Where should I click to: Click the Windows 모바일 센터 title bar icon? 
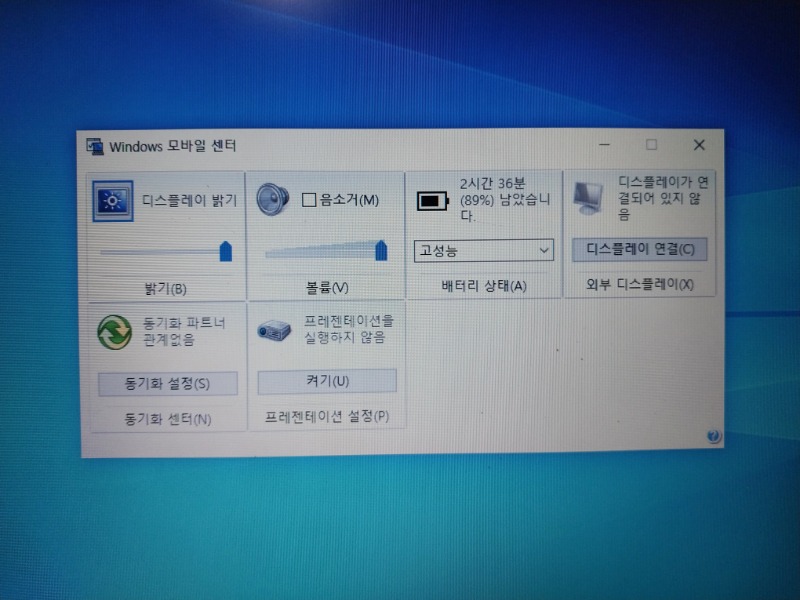point(95,147)
